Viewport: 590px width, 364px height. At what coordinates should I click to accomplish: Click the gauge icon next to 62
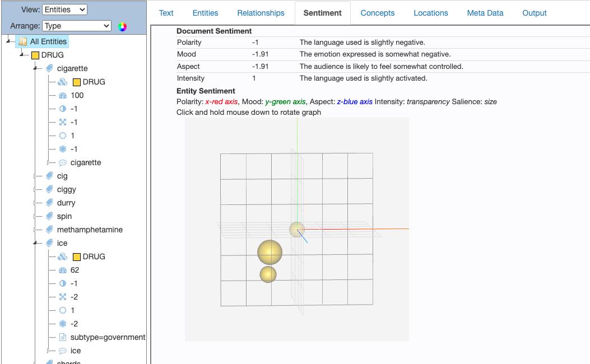[63, 270]
